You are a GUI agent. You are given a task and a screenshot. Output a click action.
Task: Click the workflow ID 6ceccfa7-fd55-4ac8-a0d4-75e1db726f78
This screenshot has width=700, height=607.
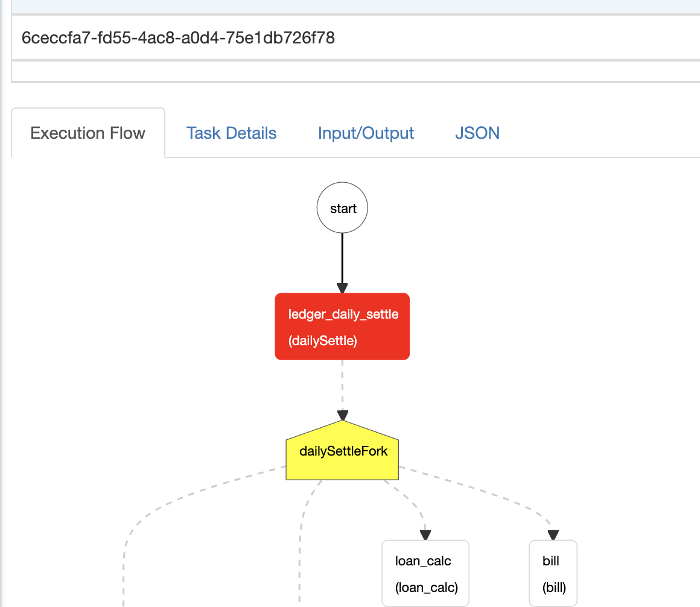tap(178, 38)
